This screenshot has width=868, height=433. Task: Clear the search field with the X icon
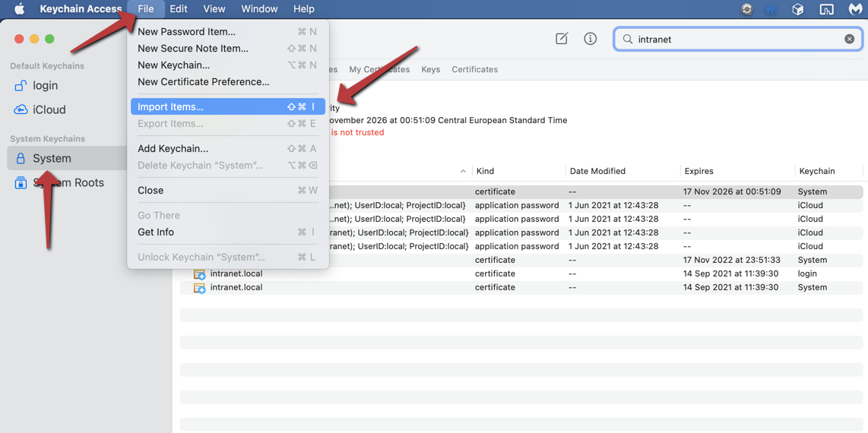[849, 40]
